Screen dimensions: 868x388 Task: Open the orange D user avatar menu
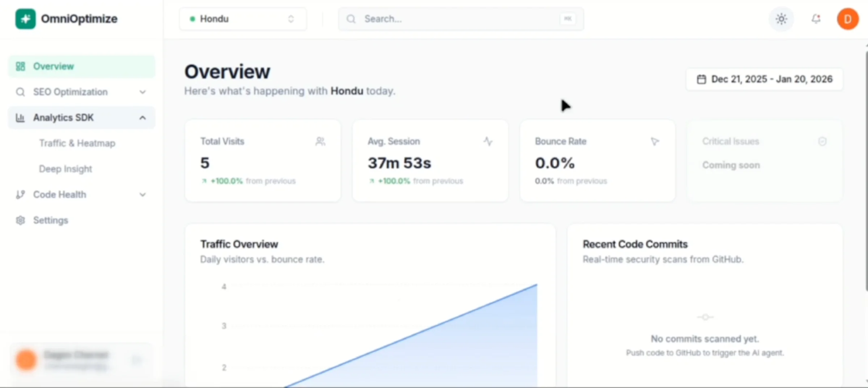[847, 19]
